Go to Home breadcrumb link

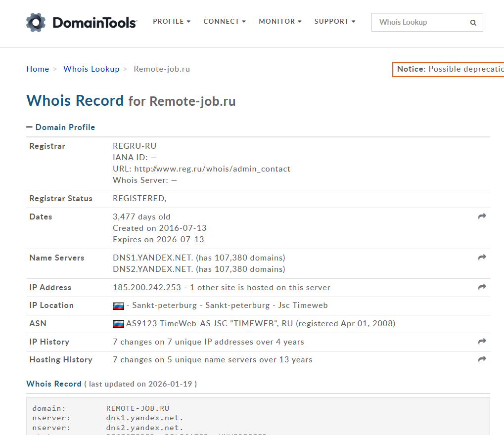click(x=38, y=69)
